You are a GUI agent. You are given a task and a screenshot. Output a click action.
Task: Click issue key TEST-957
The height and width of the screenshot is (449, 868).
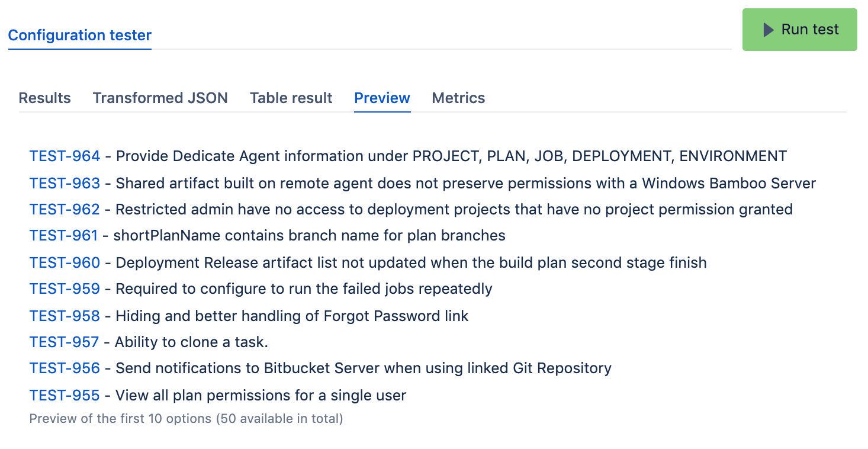pyautogui.click(x=64, y=342)
